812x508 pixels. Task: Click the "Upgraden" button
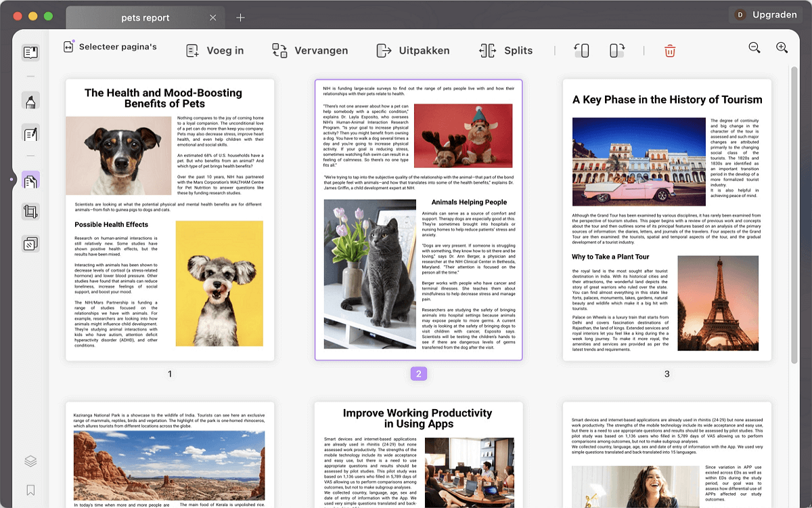[x=765, y=14]
